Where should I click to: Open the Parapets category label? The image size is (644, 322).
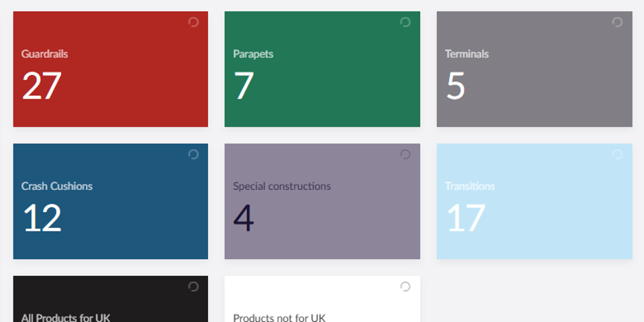pyautogui.click(x=253, y=54)
